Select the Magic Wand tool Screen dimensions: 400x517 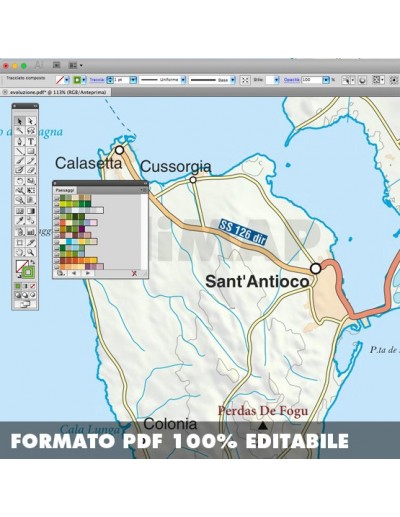(x=20, y=130)
